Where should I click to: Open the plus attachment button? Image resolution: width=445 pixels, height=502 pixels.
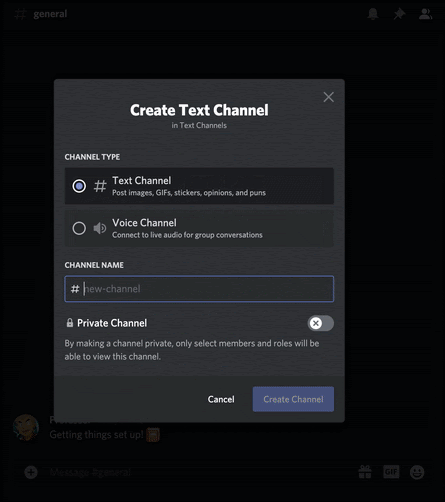click(x=31, y=472)
